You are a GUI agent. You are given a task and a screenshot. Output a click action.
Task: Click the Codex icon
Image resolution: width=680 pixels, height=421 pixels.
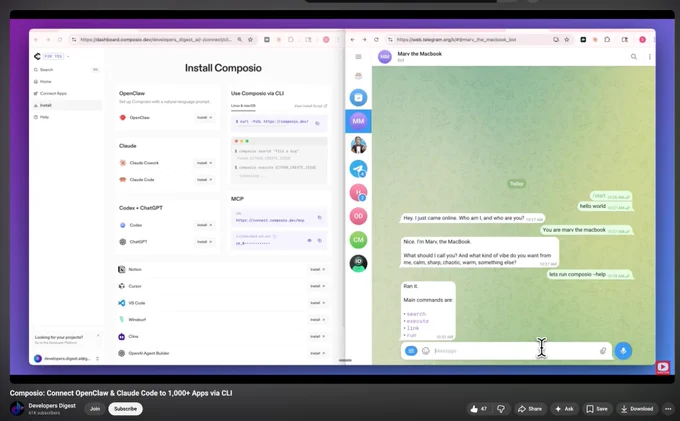pyautogui.click(x=123, y=225)
